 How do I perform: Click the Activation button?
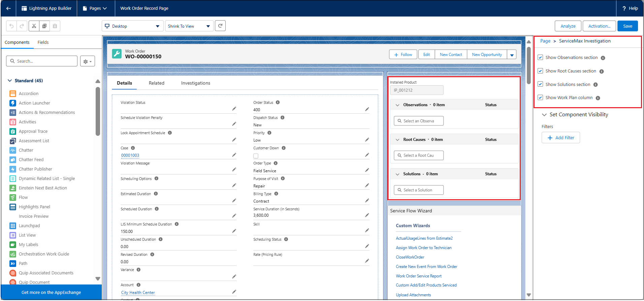pyautogui.click(x=599, y=26)
